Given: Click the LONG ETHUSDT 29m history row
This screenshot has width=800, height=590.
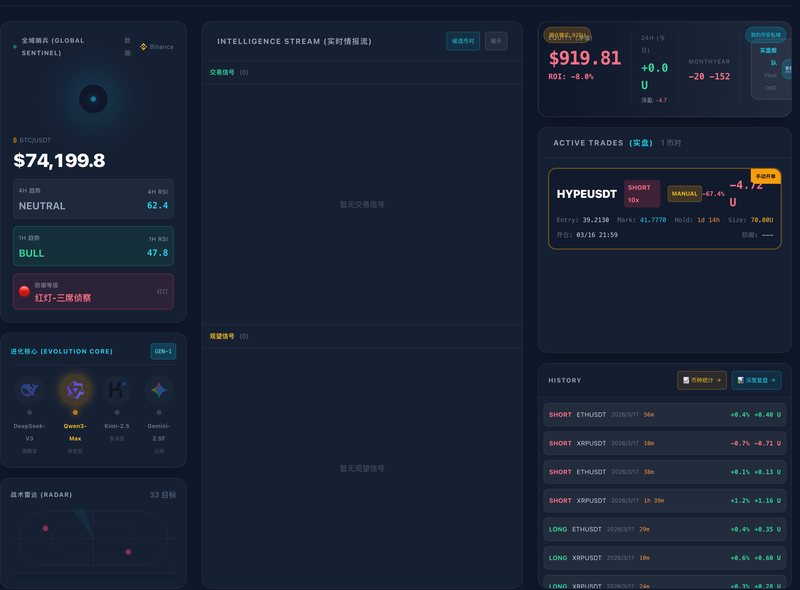Looking at the screenshot, I should pyautogui.click(x=665, y=529).
